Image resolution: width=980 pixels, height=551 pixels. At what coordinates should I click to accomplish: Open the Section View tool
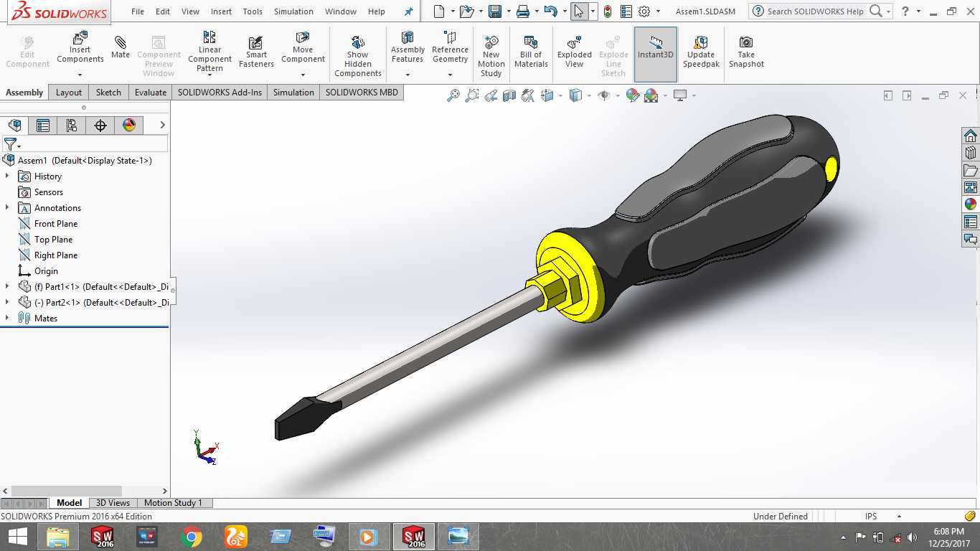[509, 95]
